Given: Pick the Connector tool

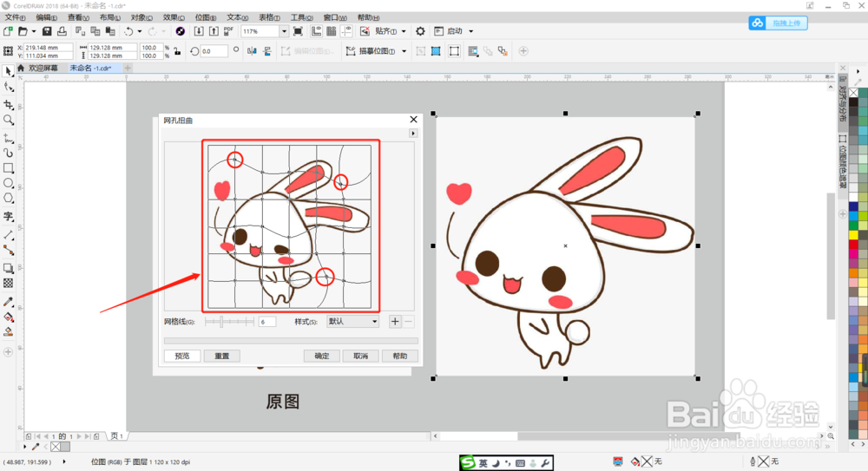Looking at the screenshot, I should tap(9, 250).
